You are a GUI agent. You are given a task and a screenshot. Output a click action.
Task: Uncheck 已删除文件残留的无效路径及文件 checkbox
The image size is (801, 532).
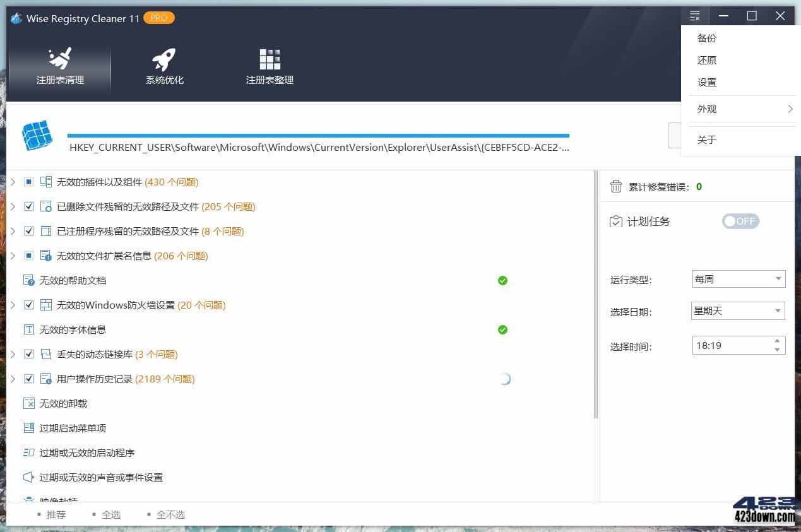click(28, 206)
